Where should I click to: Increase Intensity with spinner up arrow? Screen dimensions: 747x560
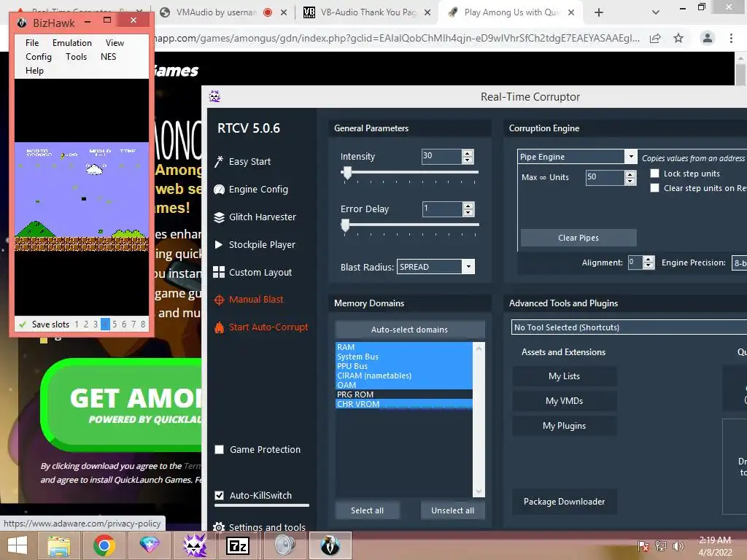(x=468, y=153)
